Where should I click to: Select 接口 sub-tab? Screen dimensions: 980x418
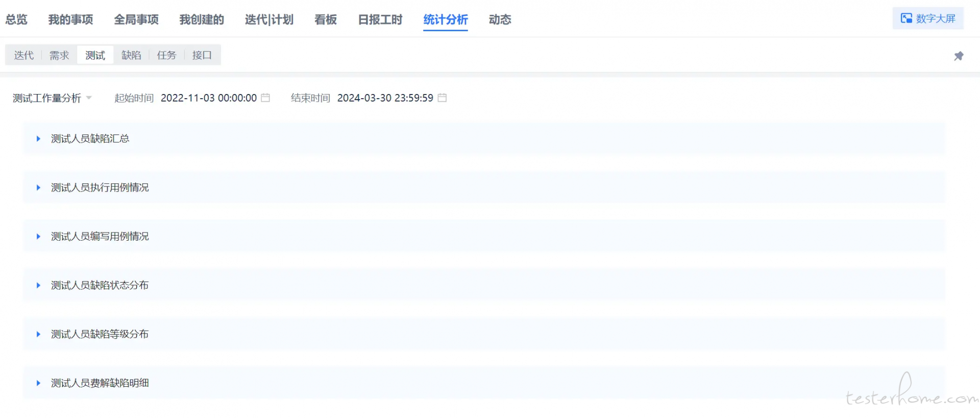pos(202,55)
